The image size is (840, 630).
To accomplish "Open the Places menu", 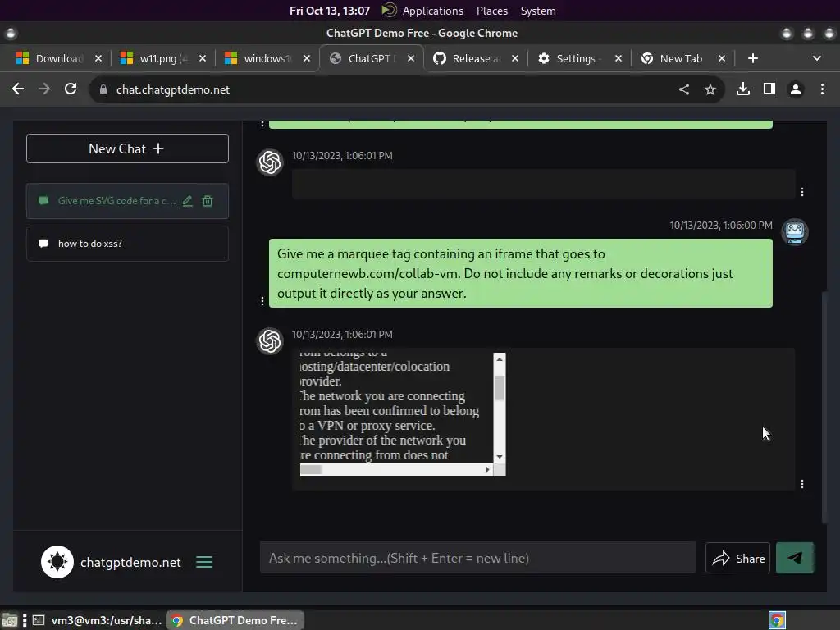I will [x=492, y=11].
